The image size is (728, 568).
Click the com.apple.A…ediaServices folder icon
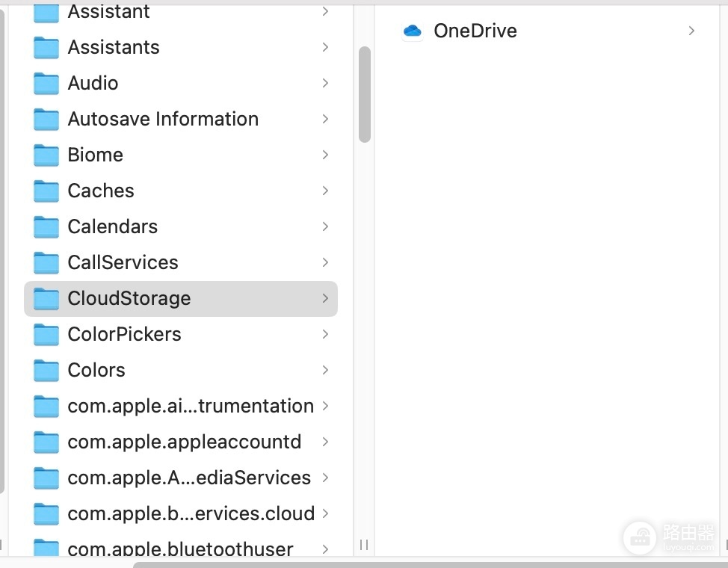46,478
